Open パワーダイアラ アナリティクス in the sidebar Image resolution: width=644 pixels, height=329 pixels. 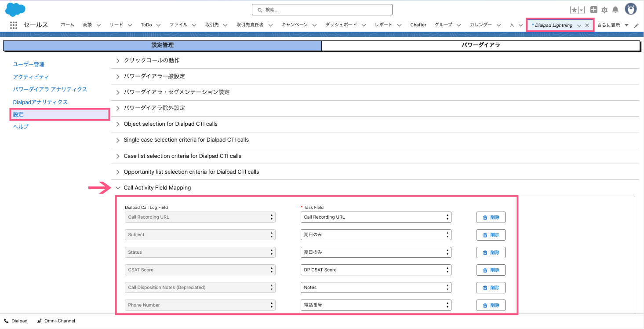point(50,89)
